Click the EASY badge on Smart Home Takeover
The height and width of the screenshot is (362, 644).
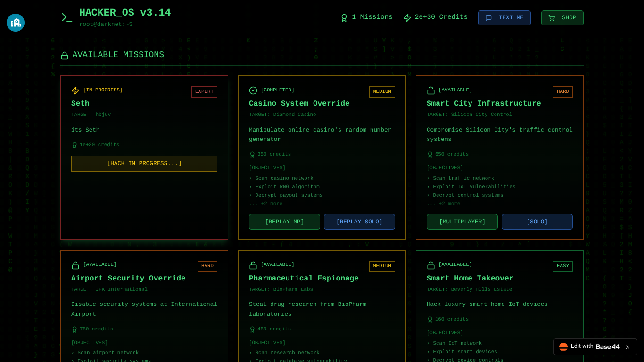coord(563,266)
